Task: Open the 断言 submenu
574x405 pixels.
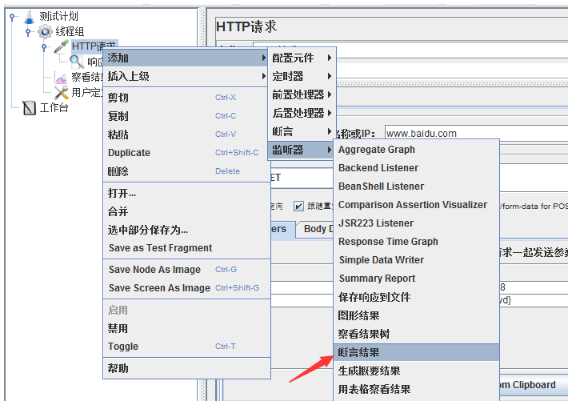Action: point(302,131)
